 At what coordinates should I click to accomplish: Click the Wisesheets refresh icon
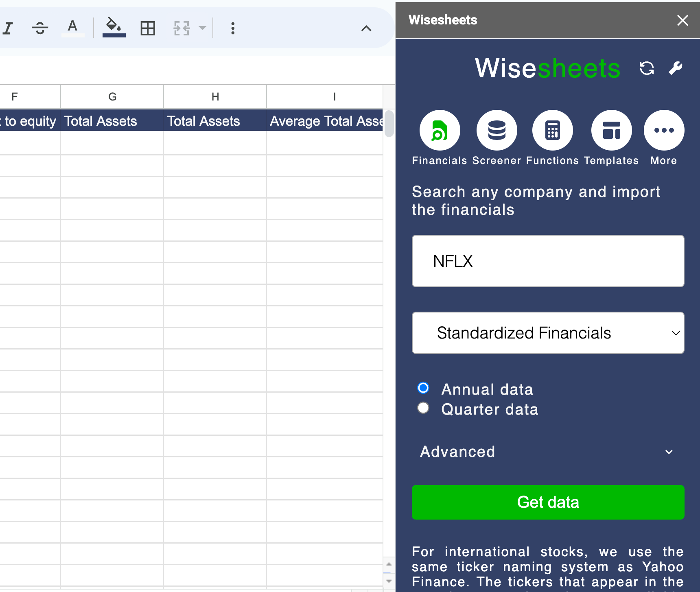pyautogui.click(x=647, y=68)
